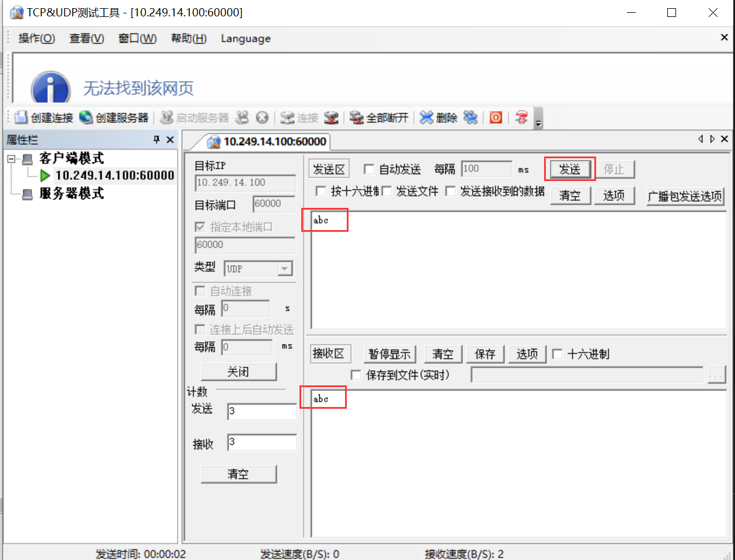Click the 客户端模式 computer icon in tree

click(x=27, y=159)
